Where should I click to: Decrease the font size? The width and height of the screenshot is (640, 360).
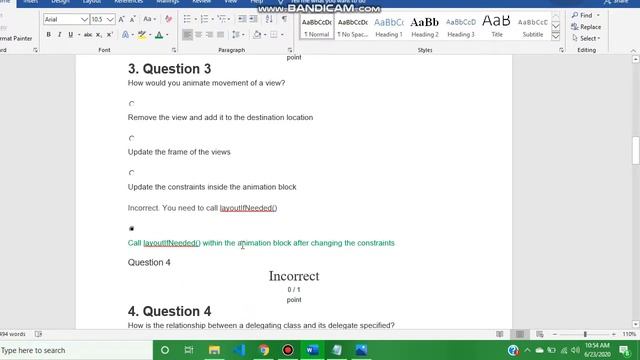click(132, 19)
